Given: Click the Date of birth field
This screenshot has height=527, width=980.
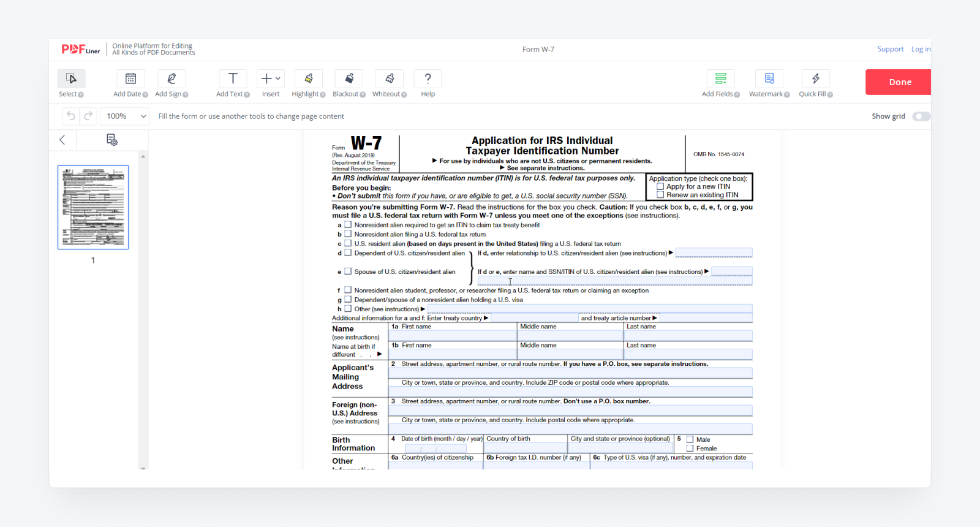Looking at the screenshot, I should coord(436,448).
